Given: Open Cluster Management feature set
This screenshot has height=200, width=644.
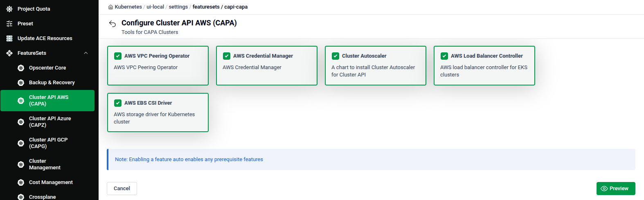Looking at the screenshot, I should click(x=47, y=164).
